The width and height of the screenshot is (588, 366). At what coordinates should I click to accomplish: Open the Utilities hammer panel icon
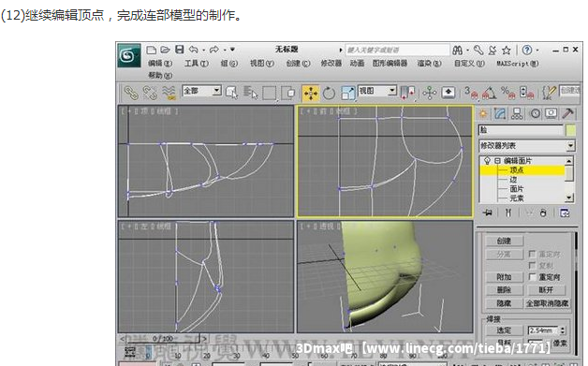click(568, 113)
